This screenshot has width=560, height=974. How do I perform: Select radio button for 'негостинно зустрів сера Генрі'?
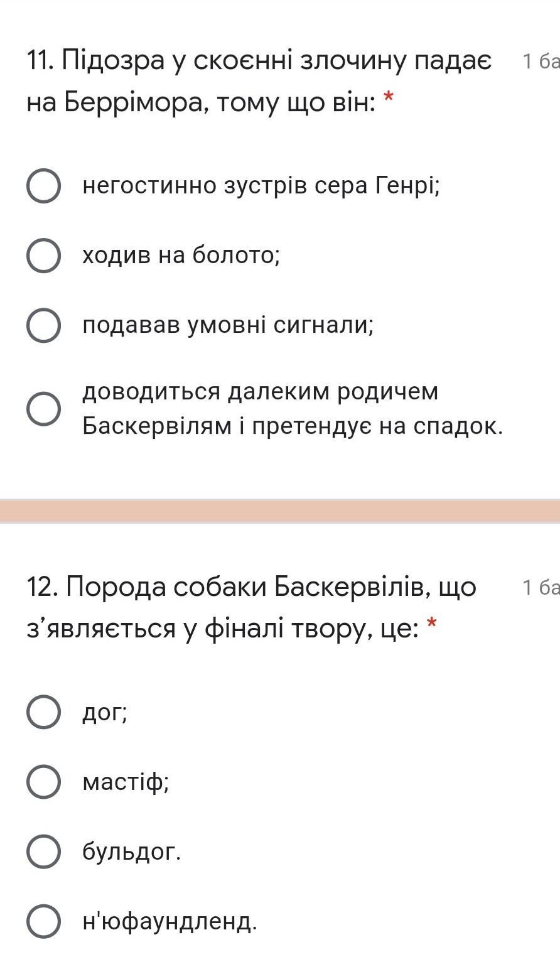43,187
